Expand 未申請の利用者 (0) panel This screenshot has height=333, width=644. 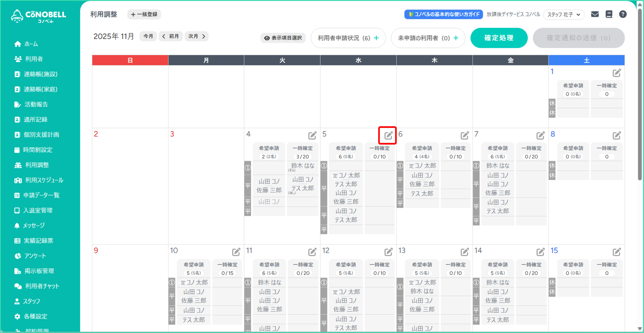[x=428, y=38]
